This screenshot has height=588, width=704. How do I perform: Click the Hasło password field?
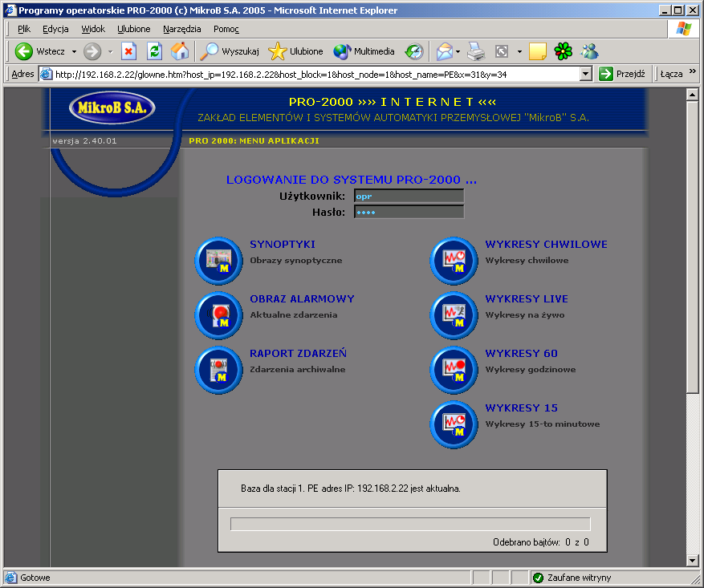coord(409,212)
